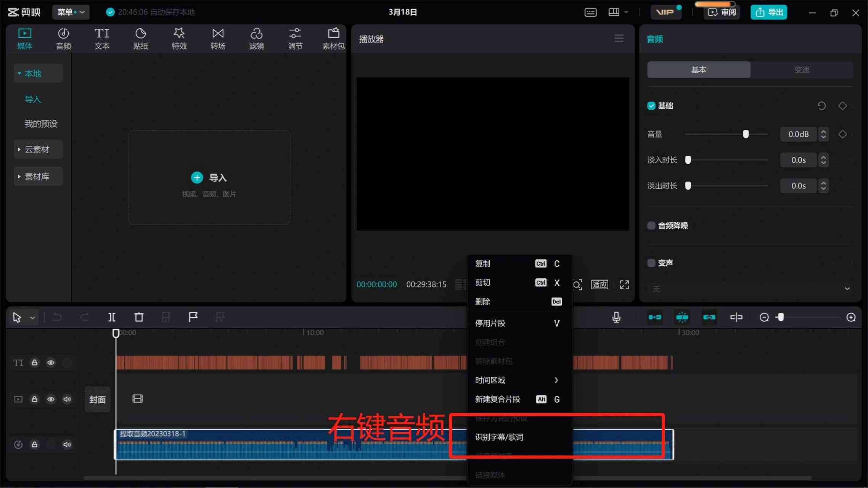Toggle the 变声 checkbox on

pos(651,262)
